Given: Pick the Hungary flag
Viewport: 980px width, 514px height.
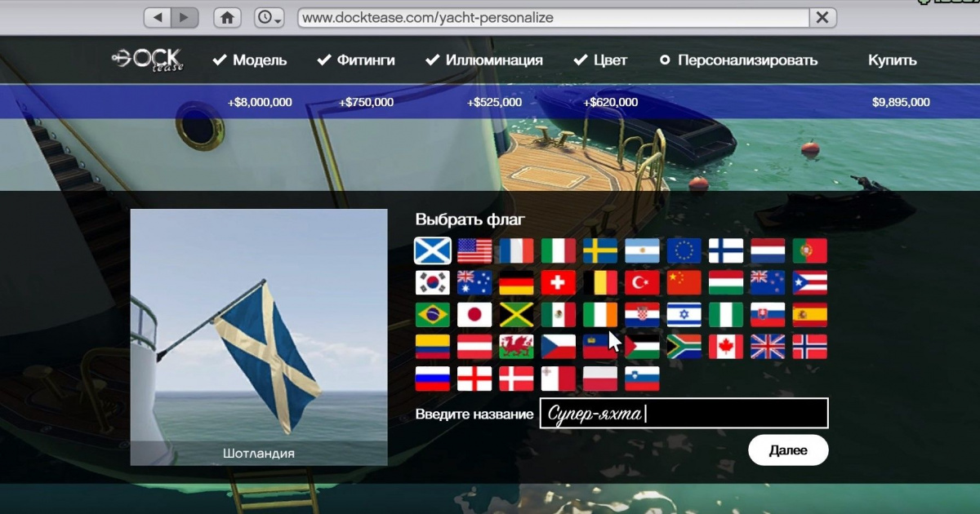Looking at the screenshot, I should point(726,282).
